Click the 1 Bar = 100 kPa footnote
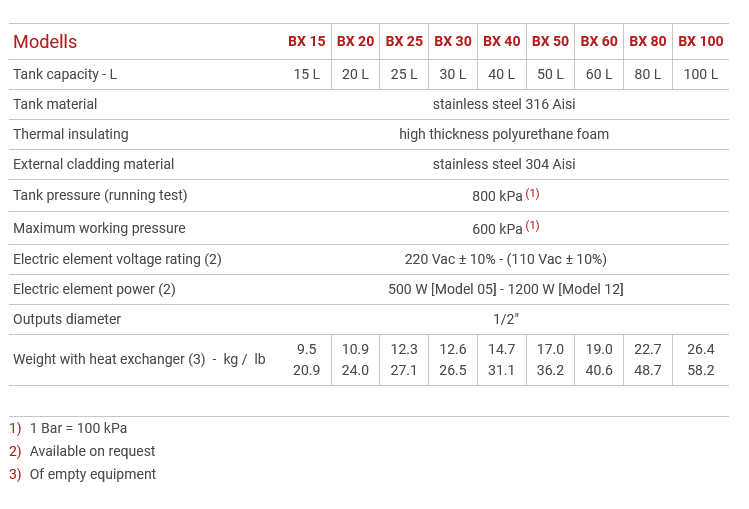The height and width of the screenshot is (509, 749). tap(78, 428)
